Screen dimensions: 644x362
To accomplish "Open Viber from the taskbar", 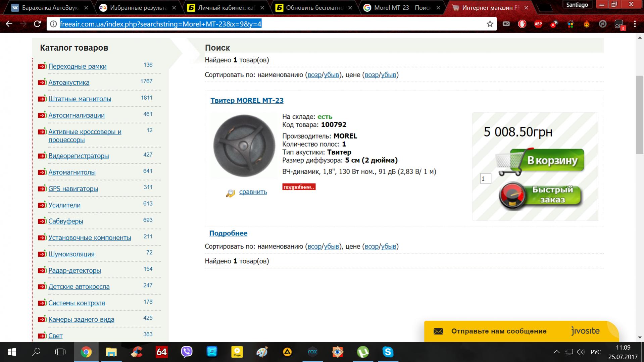I will [x=187, y=352].
